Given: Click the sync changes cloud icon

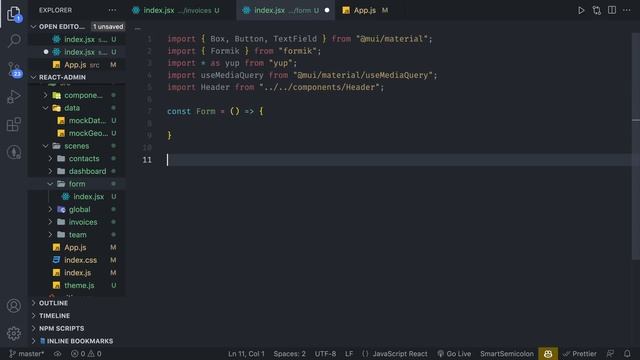Looking at the screenshot, I should click(x=58, y=353).
